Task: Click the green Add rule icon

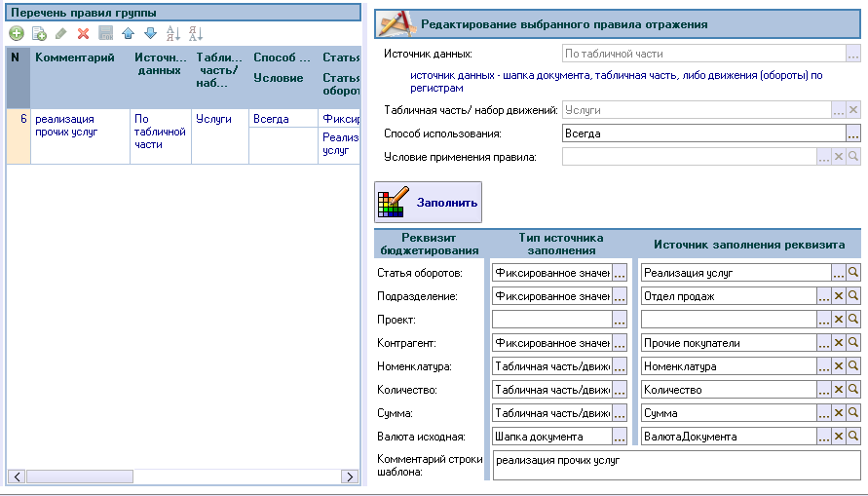Action: pyautogui.click(x=16, y=34)
